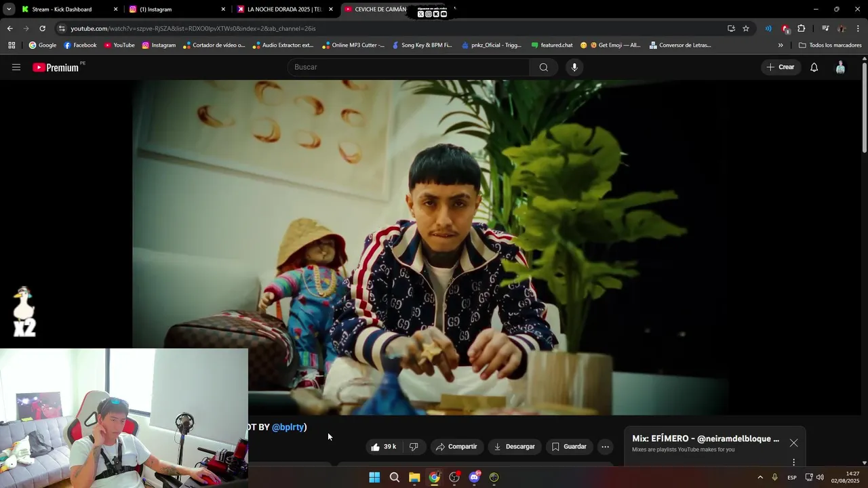Open more actions ellipsis beside Guardar
The image size is (868, 488).
pyautogui.click(x=606, y=447)
